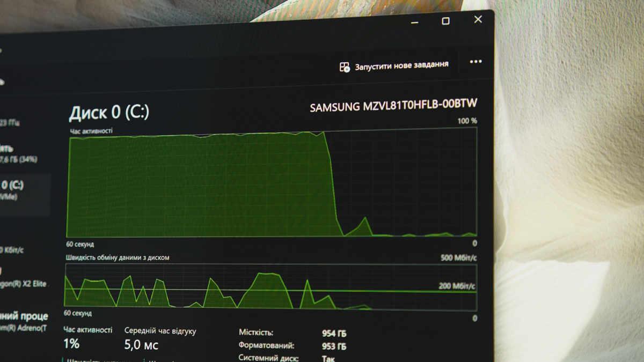
Task: Open the three-dots more options menu
Action: coord(475,62)
